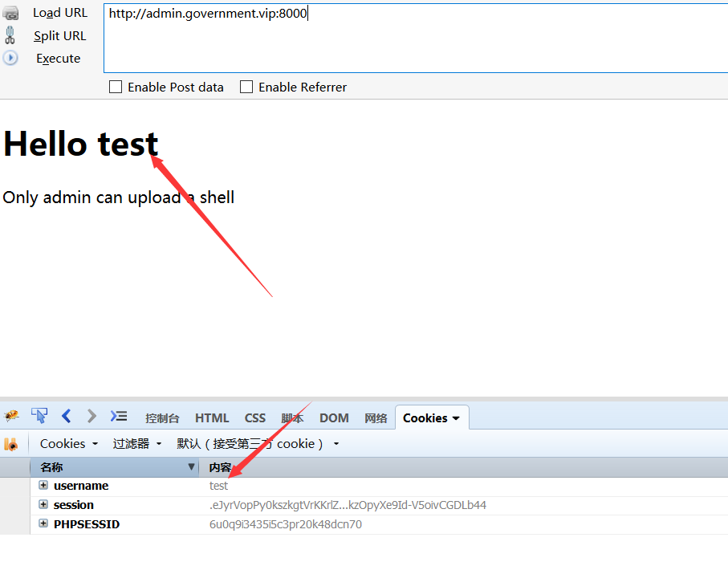Open the 过滤器 filter dropdown
Image resolution: width=728 pixels, height=562 pixels.
coord(137,443)
